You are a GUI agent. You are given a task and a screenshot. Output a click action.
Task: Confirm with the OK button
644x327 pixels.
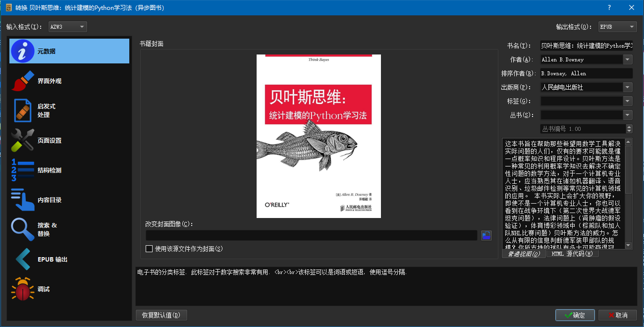point(575,315)
